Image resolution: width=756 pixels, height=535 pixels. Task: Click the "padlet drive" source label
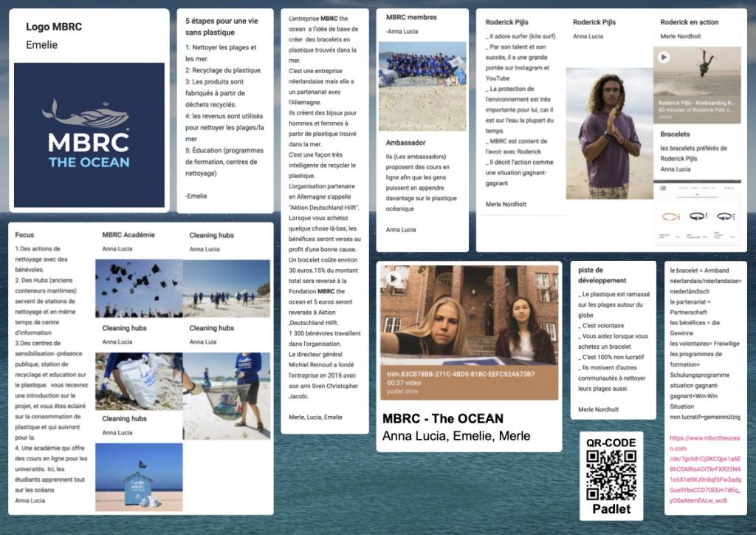(402, 391)
